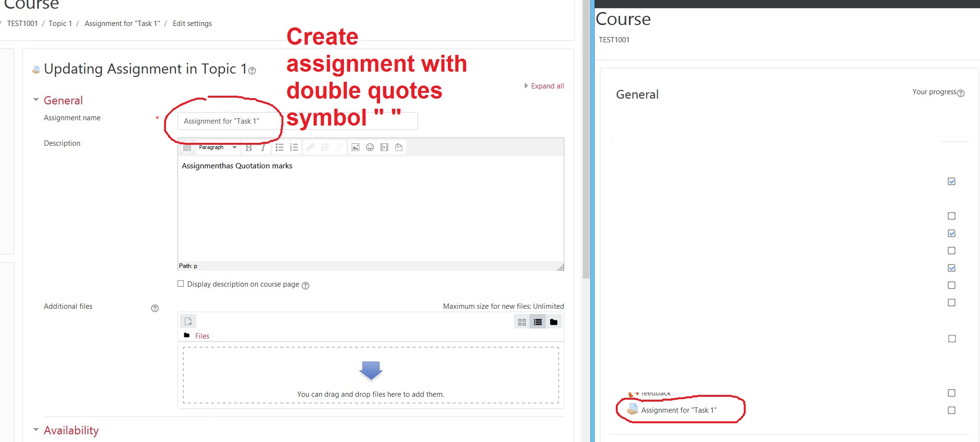Open TEST1001 link in right course window
The width and height of the screenshot is (980, 442).
point(614,40)
